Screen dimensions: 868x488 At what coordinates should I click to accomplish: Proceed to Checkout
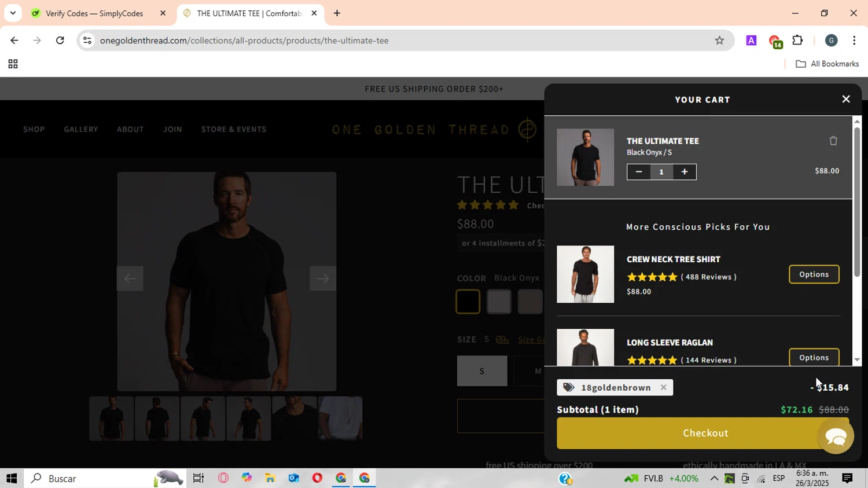pyautogui.click(x=703, y=433)
